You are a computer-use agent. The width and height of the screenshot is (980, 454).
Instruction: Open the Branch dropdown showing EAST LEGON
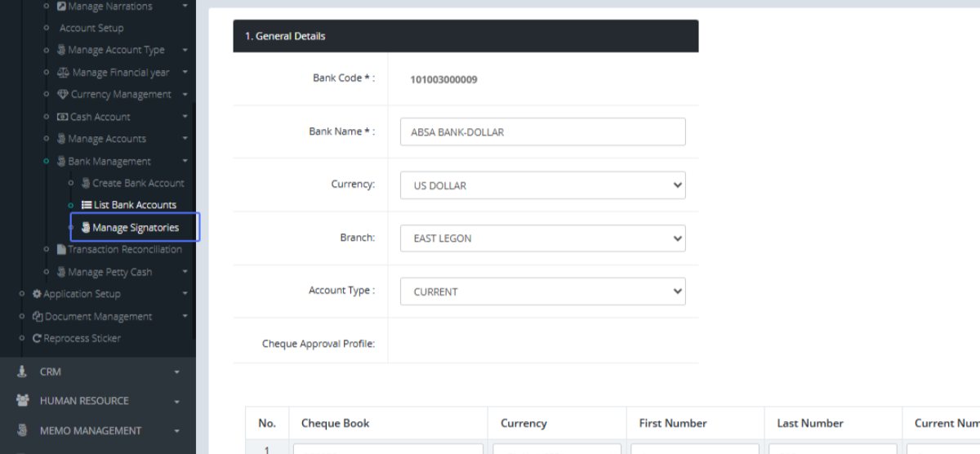point(542,238)
